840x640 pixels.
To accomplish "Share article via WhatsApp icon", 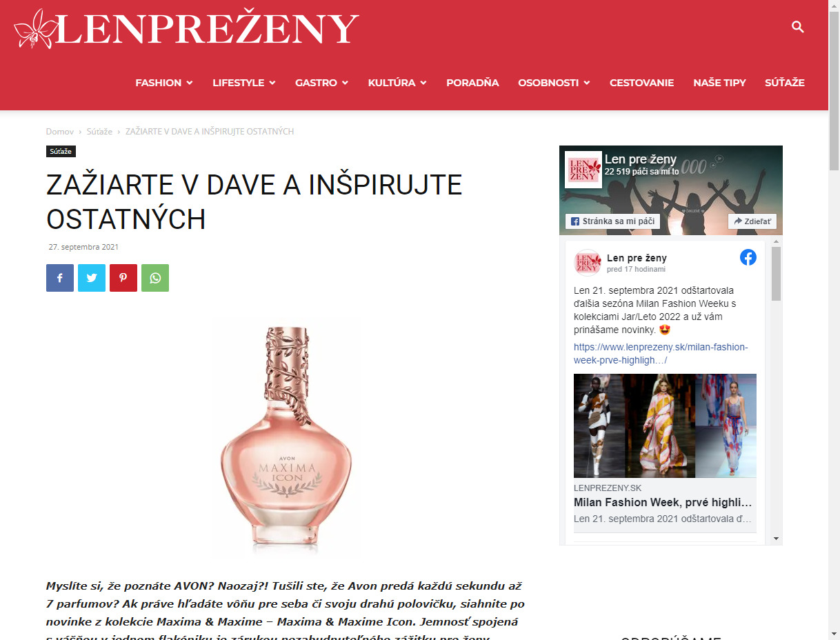I will coord(155,278).
